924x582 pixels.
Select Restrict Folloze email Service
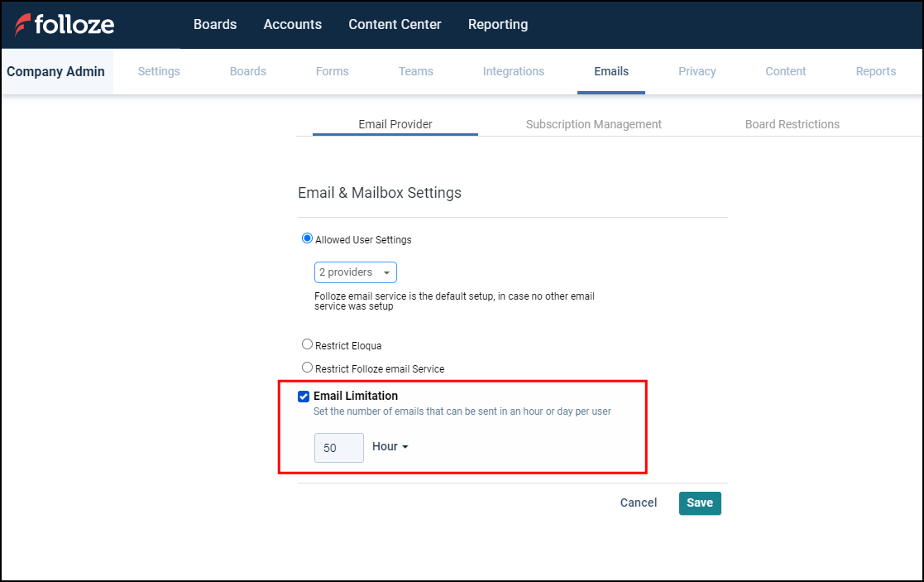click(307, 366)
